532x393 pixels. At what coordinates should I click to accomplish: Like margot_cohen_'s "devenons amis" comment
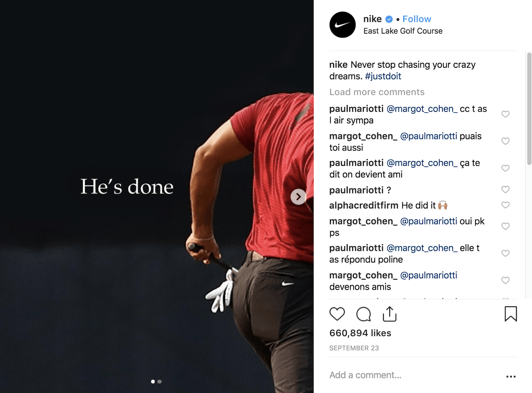coord(505,280)
